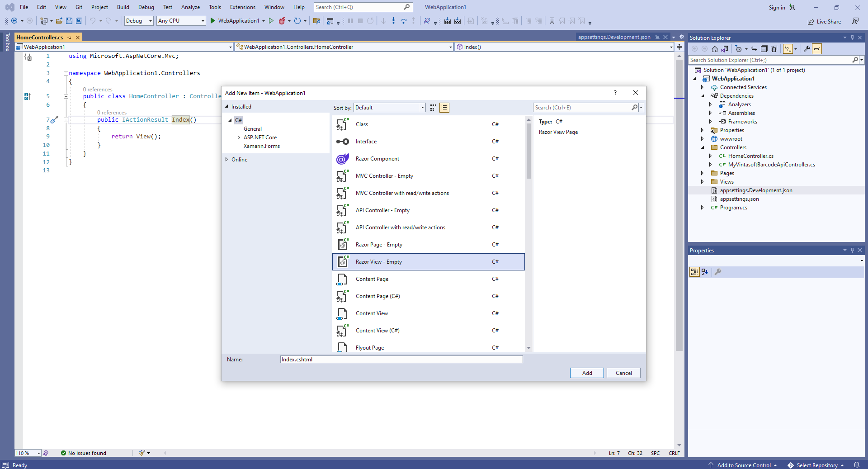Click the Solution Explorer Home icon
Viewport: 868px width, 469px height.
(x=714, y=49)
